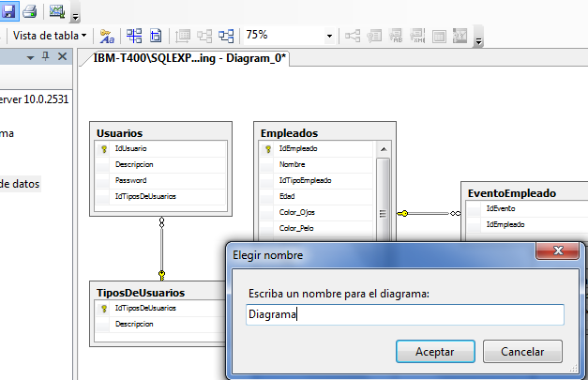The width and height of the screenshot is (588, 380).
Task: Click the IdUsuario primary key icon
Action: point(104,149)
